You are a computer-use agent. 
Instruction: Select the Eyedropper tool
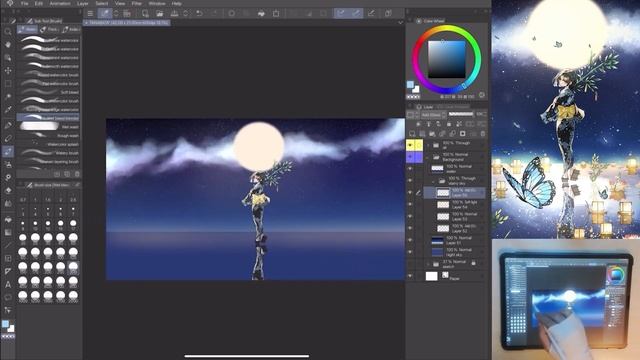(8, 109)
